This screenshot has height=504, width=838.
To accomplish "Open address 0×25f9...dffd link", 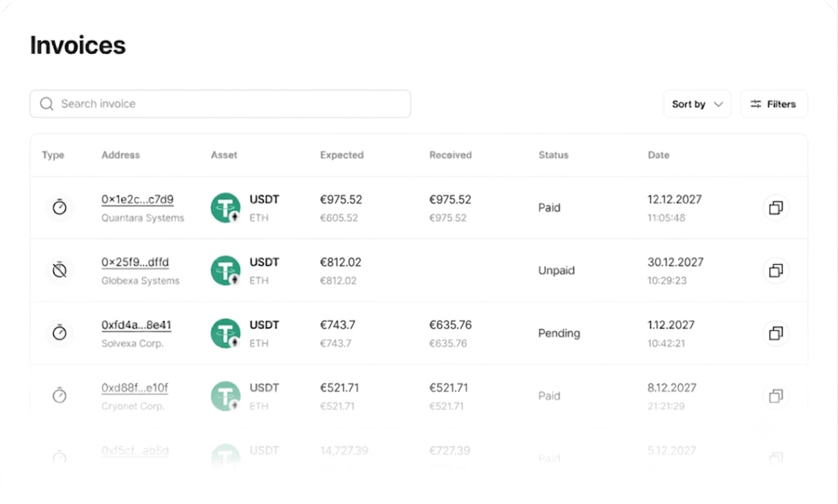I will (x=135, y=263).
